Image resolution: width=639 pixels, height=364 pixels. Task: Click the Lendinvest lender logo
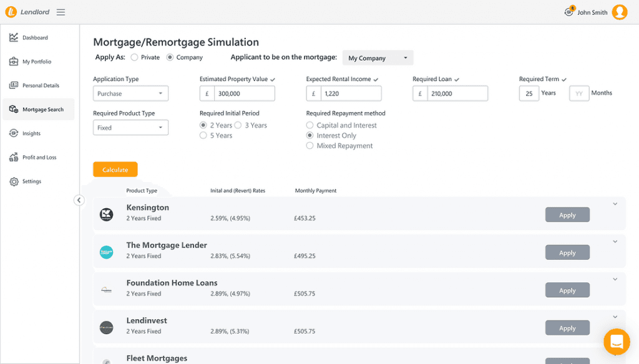coord(106,327)
